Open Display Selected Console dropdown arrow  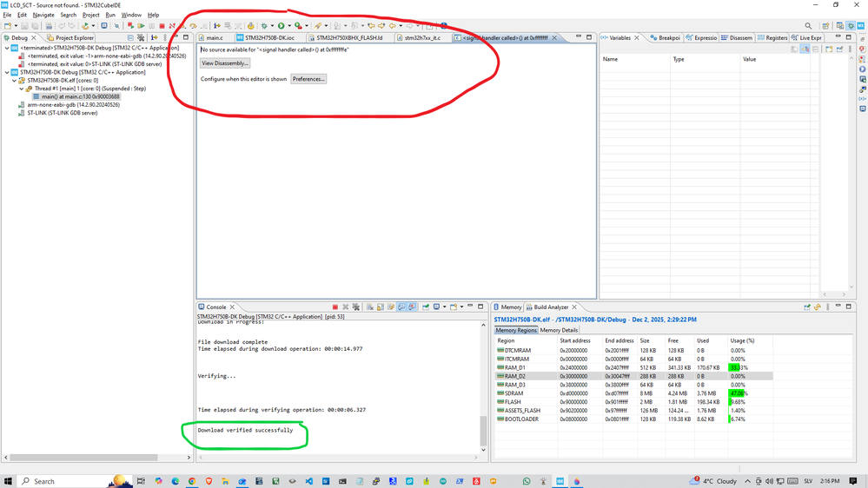pos(445,307)
